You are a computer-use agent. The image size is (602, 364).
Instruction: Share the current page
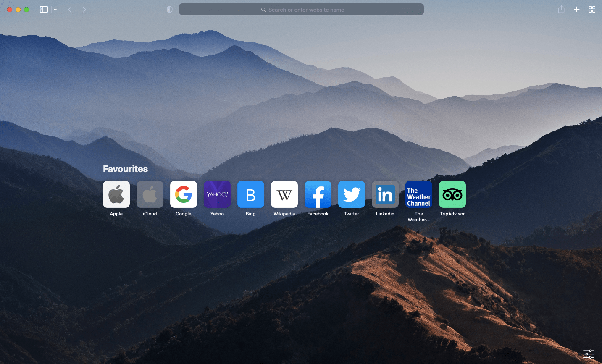pyautogui.click(x=561, y=9)
